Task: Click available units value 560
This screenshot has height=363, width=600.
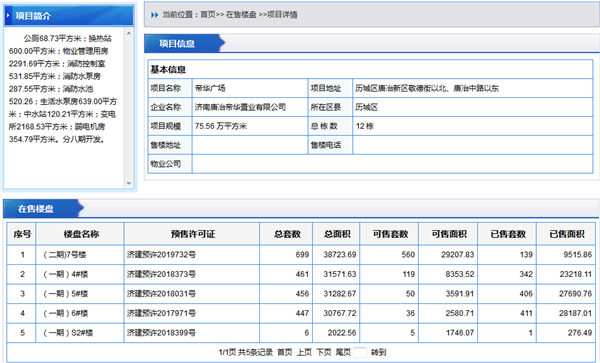Action: [408, 255]
